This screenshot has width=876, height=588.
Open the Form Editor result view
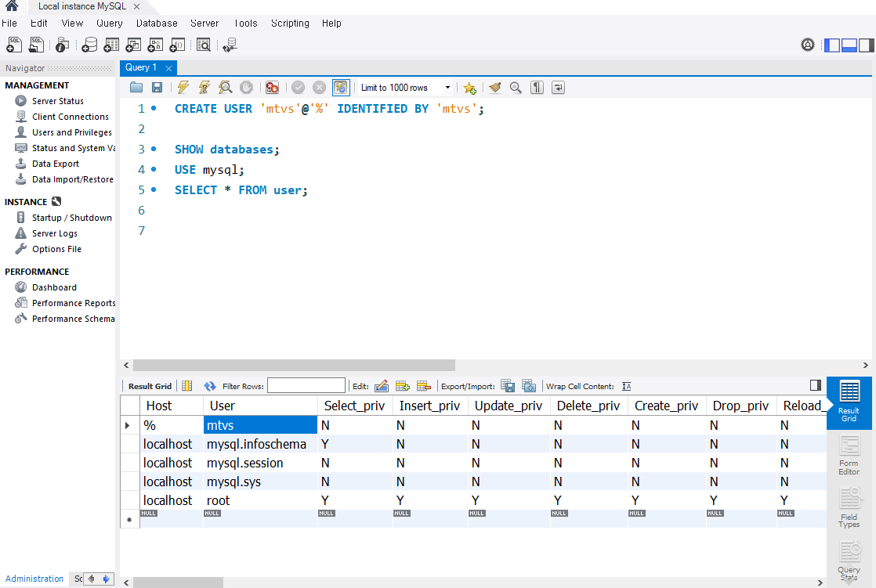coord(849,455)
